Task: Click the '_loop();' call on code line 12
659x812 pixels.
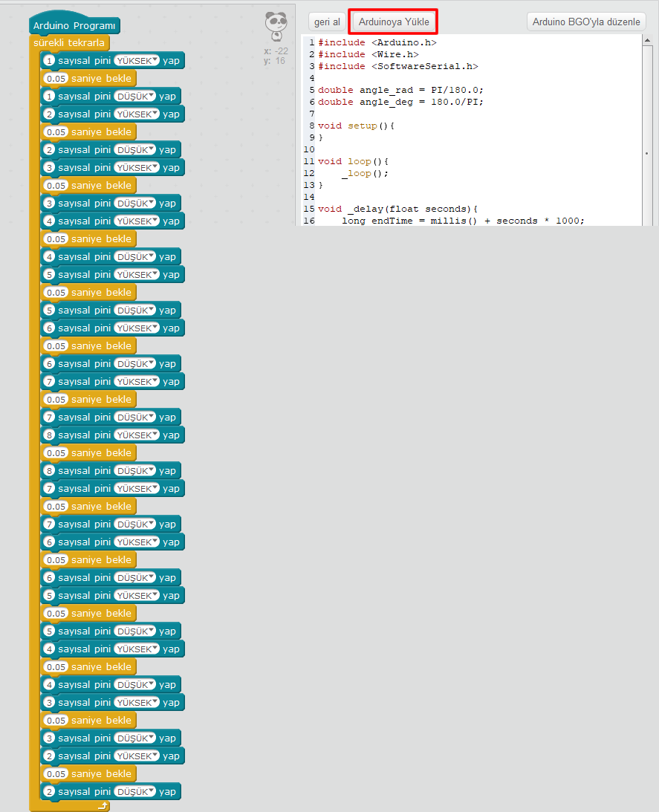Action: (365, 174)
